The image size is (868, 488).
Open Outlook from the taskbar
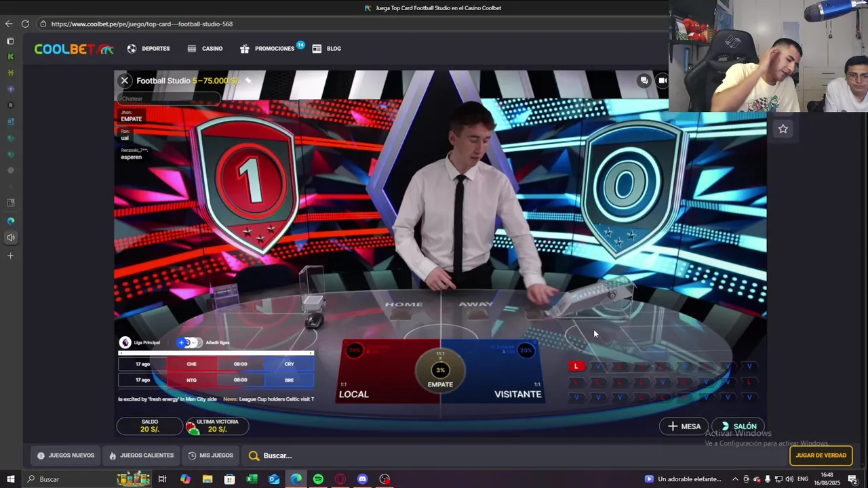[x=274, y=479]
